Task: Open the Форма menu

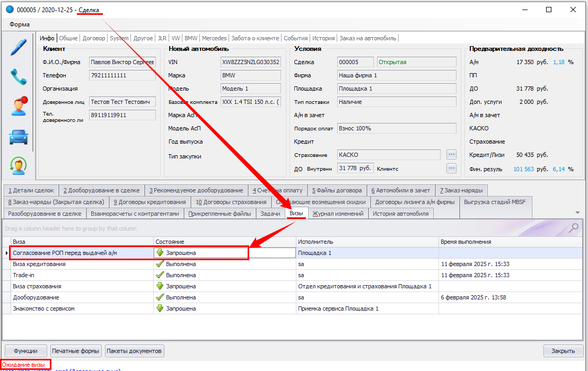Action: pos(20,24)
